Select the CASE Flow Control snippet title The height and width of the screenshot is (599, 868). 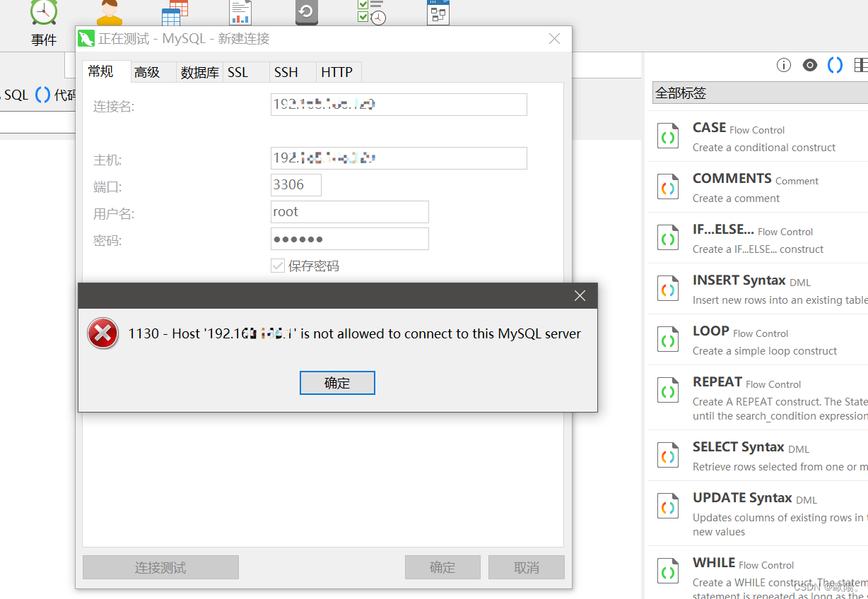coord(739,128)
